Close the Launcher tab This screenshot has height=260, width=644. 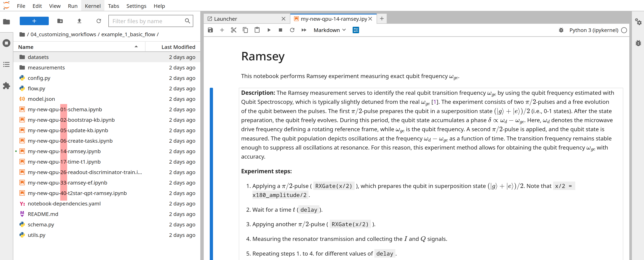tap(283, 19)
